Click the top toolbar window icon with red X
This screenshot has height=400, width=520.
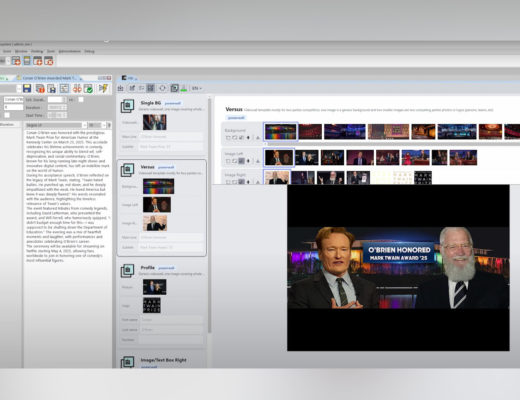(49, 61)
